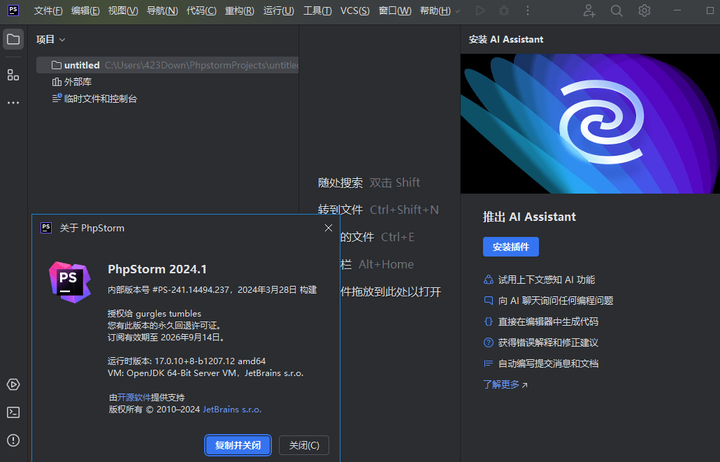The height and width of the screenshot is (462, 720).
Task: Open the 编辑(E) menu
Action: pos(85,11)
